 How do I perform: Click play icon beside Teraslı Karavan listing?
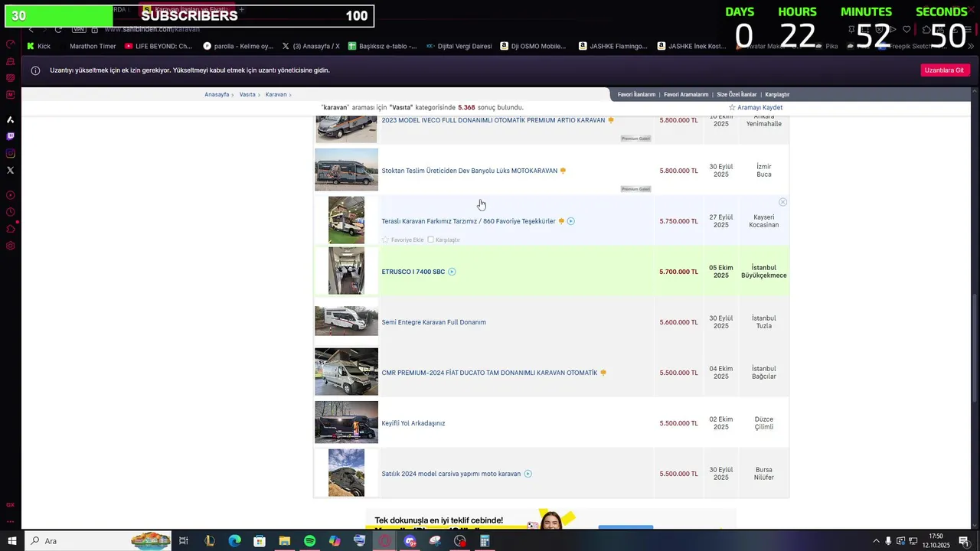click(571, 221)
